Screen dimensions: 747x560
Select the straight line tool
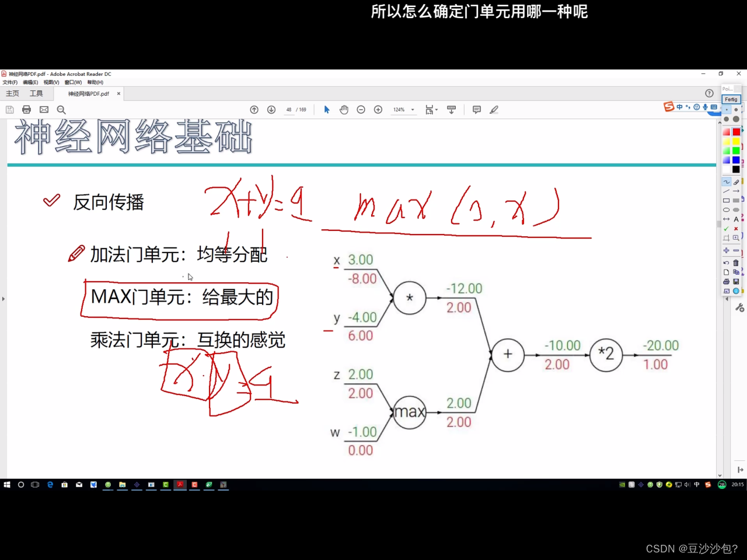click(x=727, y=191)
